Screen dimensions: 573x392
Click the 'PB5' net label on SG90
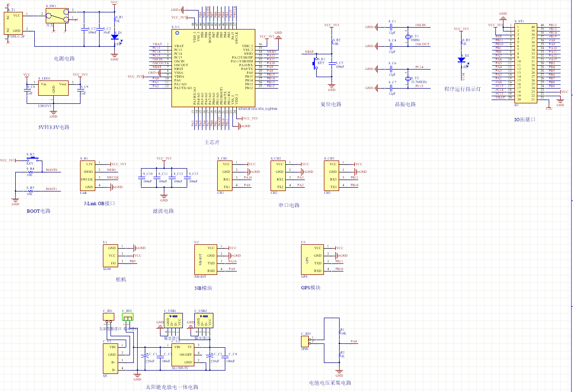(x=132, y=261)
